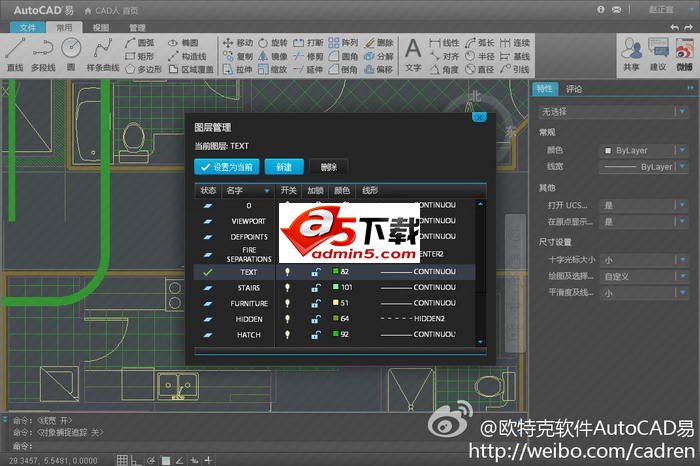
Task: Click the STAIRS layer color swatch 101
Action: tap(336, 287)
